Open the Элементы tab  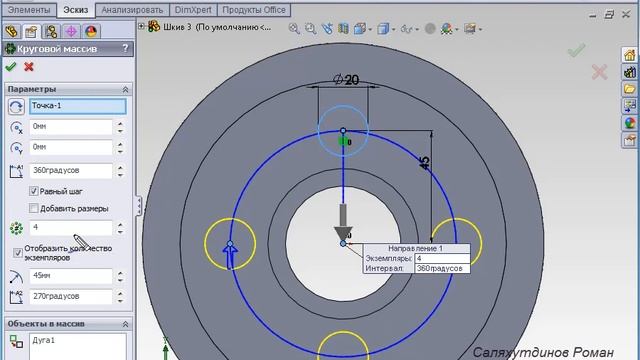(29, 10)
